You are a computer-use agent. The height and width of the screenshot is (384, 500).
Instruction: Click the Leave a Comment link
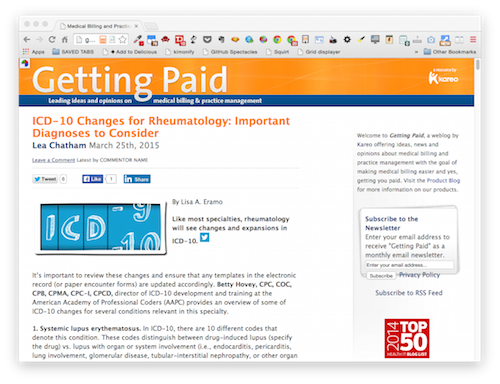(x=54, y=160)
